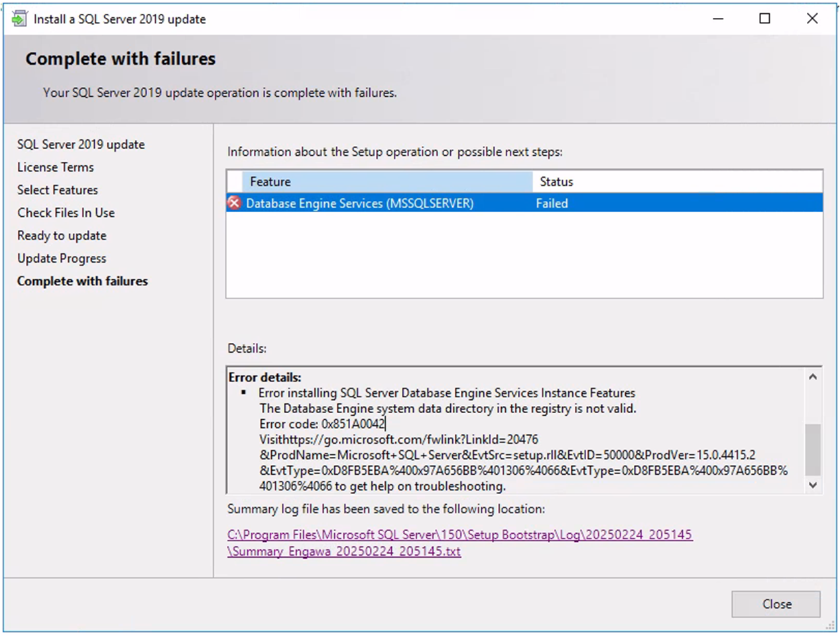Select the License Terms step
This screenshot has width=840, height=636.
coord(56,167)
